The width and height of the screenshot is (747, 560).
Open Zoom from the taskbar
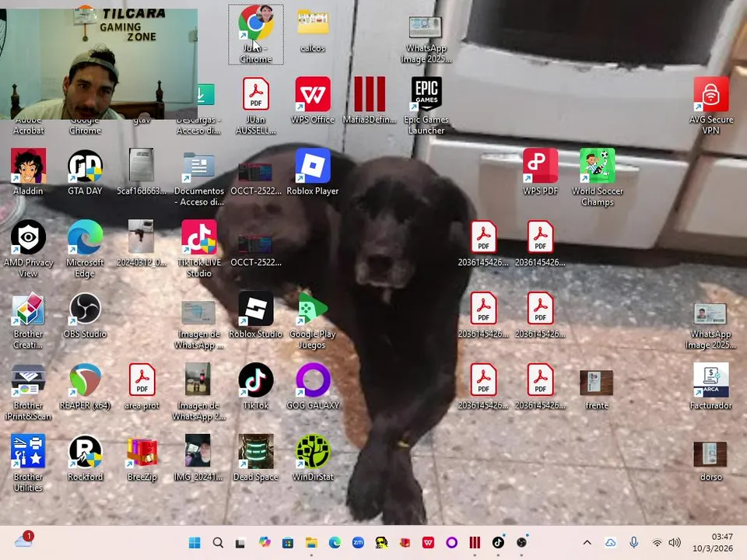[358, 542]
